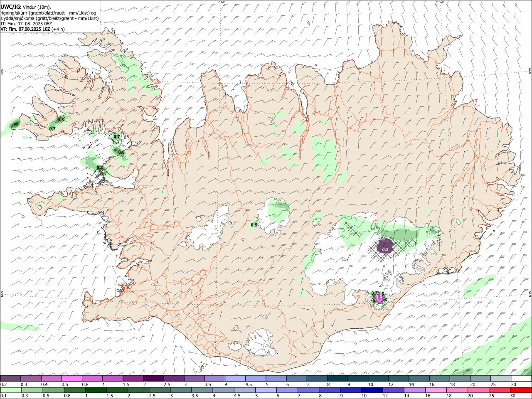Click the 0.5 precipitation value near central glacier
The image size is (532, 399).
tap(254, 225)
